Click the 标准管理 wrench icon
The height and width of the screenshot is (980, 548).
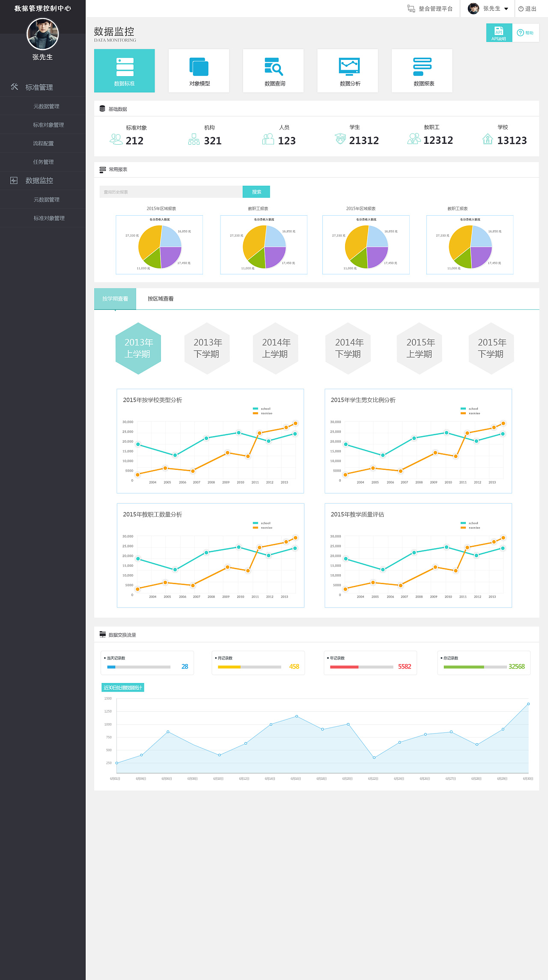15,87
